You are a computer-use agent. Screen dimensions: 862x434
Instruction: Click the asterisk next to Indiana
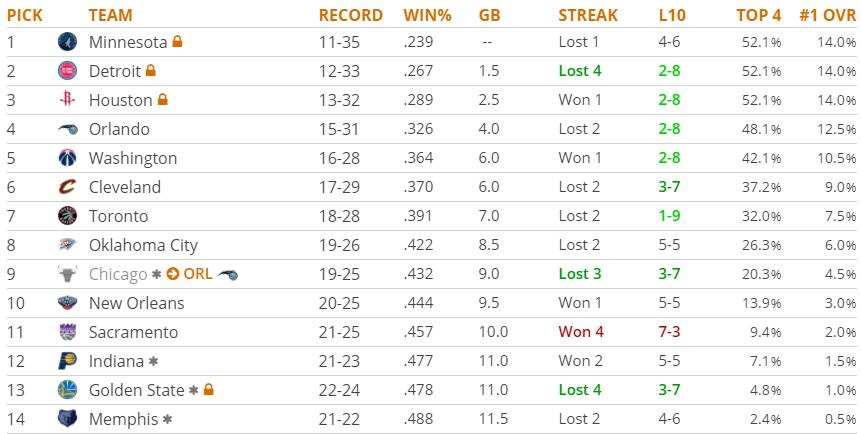point(153,361)
